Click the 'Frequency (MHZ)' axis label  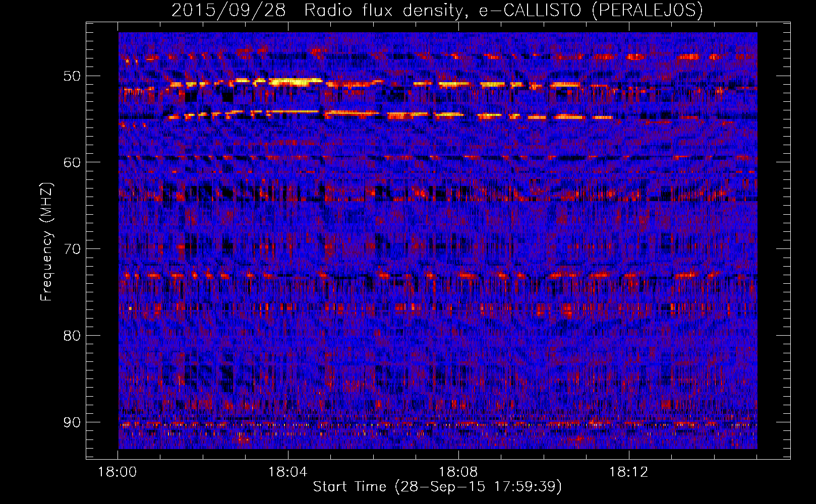coord(46,242)
